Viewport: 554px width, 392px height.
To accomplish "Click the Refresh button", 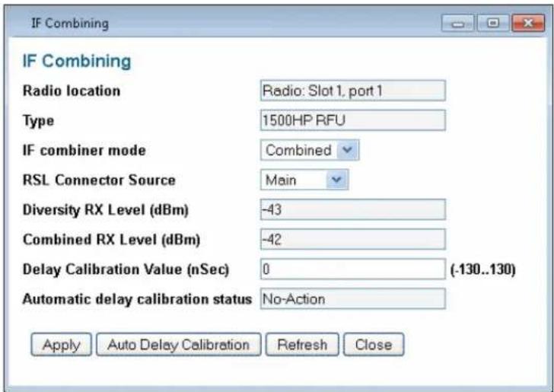I will point(302,345).
